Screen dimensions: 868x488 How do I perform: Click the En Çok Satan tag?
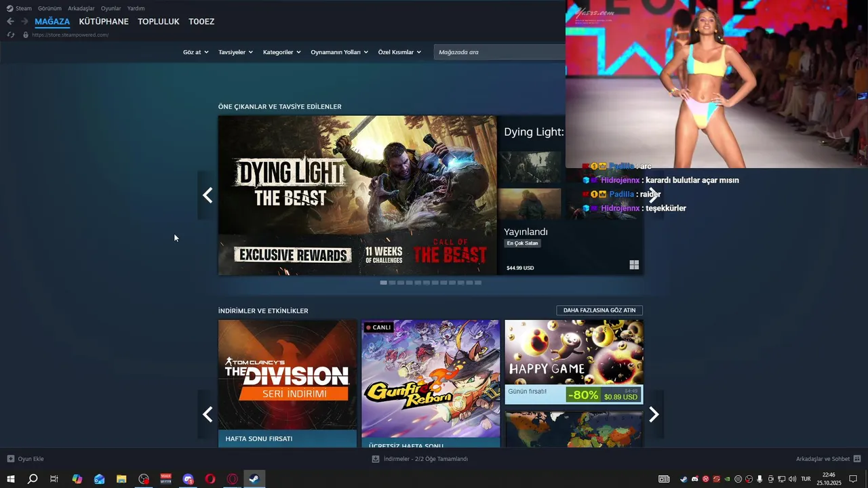coord(522,243)
